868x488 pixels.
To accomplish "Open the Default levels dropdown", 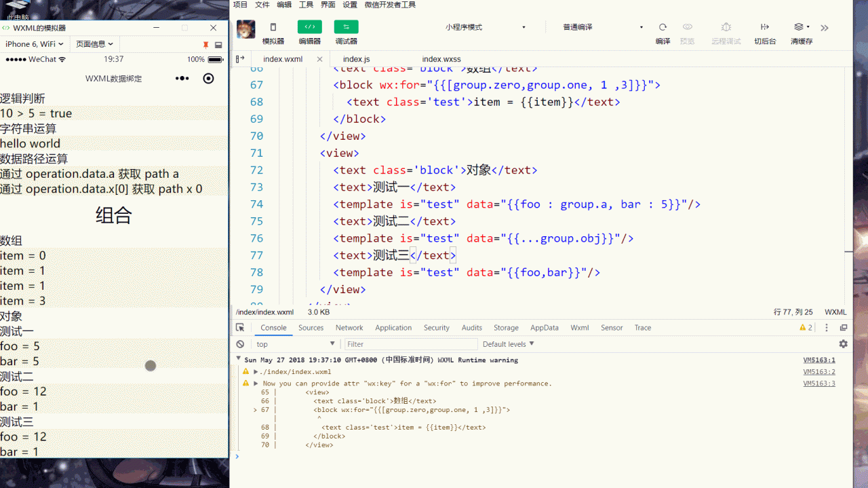I will (509, 344).
